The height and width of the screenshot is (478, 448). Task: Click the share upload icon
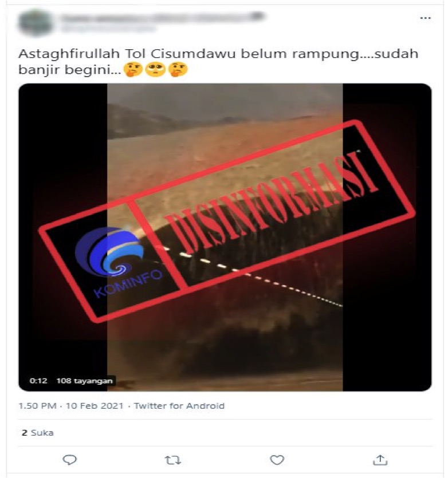pos(380,460)
